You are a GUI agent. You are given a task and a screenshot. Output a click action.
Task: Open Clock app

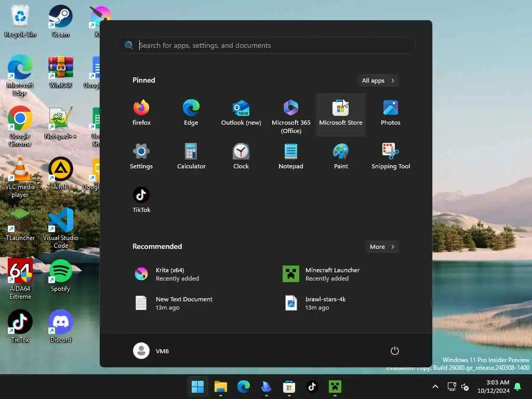pyautogui.click(x=241, y=156)
